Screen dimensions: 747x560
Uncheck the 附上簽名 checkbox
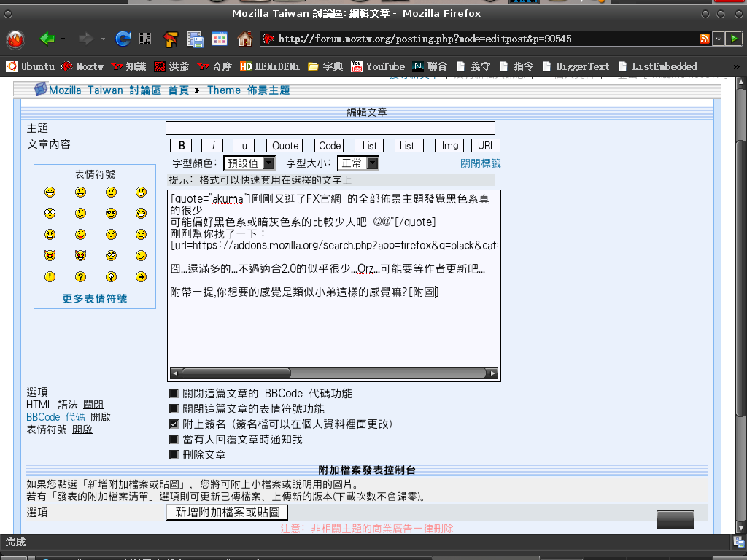174,424
